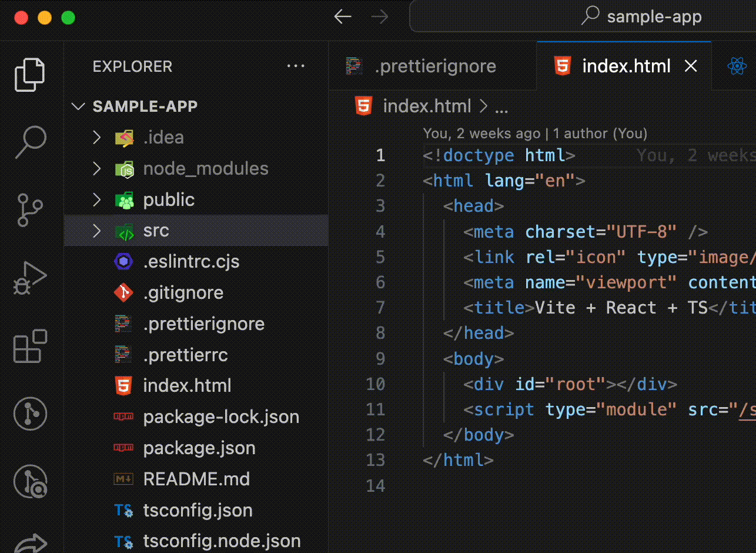Image resolution: width=756 pixels, height=553 pixels.
Task: Click index.html in the breadcrumb
Action: pyautogui.click(x=427, y=106)
